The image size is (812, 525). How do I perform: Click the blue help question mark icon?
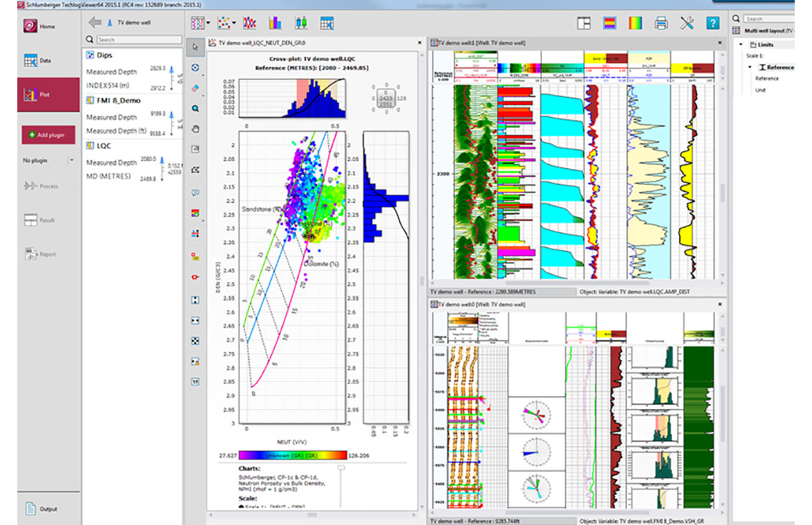(x=713, y=23)
